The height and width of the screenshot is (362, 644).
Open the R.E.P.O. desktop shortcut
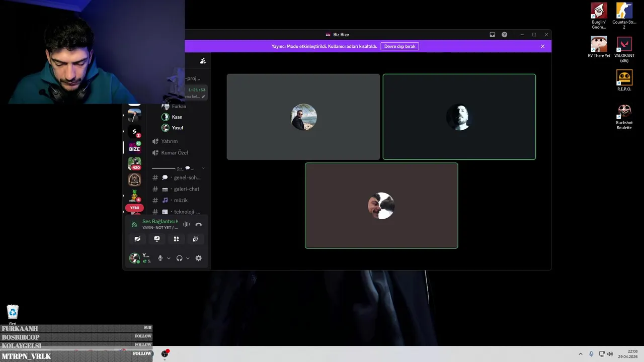pyautogui.click(x=624, y=80)
